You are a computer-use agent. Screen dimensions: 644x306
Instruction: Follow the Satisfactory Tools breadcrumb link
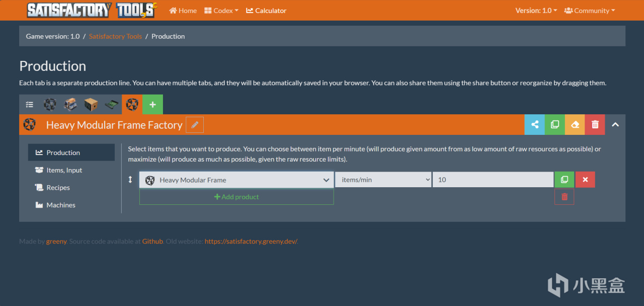tap(115, 36)
